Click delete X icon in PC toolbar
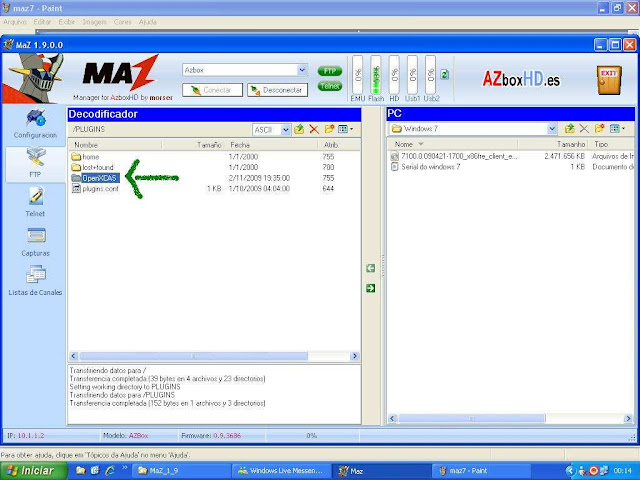This screenshot has height=480, width=640. point(584,129)
